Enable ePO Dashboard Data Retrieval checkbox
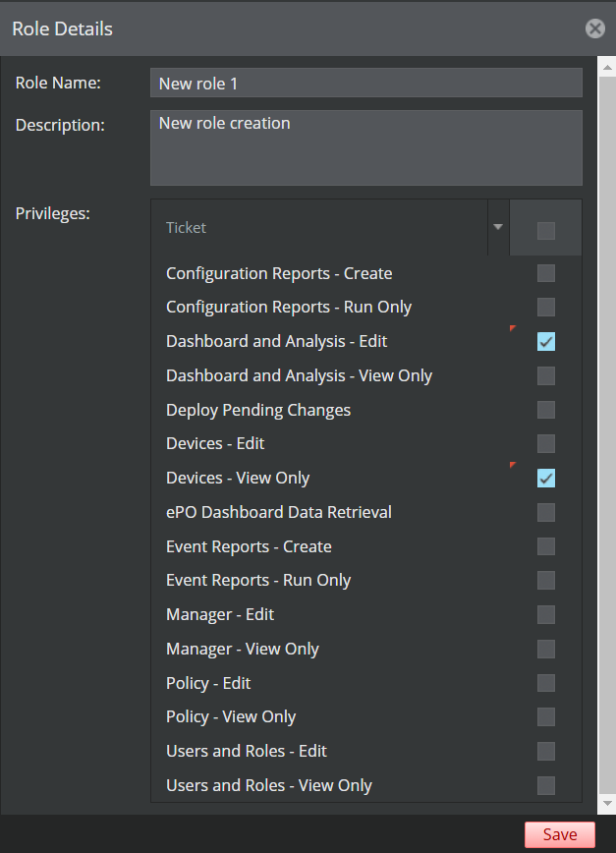Screen dimensions: 616x853 tap(546, 512)
